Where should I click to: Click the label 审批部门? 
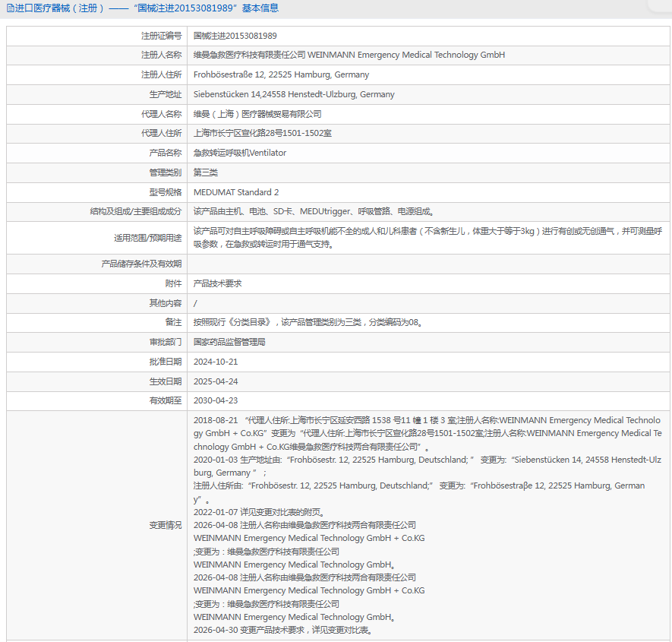click(166, 342)
